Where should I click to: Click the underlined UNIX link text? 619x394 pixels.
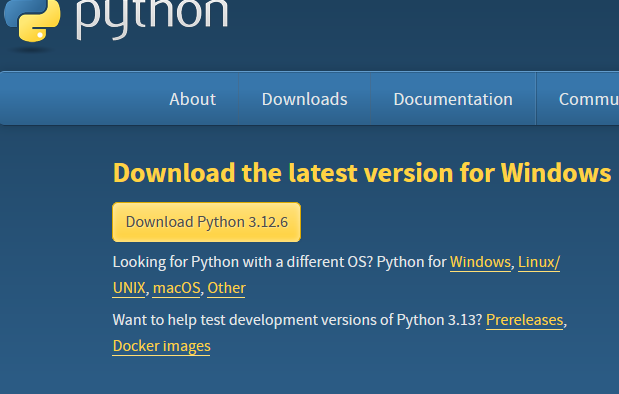click(x=129, y=288)
